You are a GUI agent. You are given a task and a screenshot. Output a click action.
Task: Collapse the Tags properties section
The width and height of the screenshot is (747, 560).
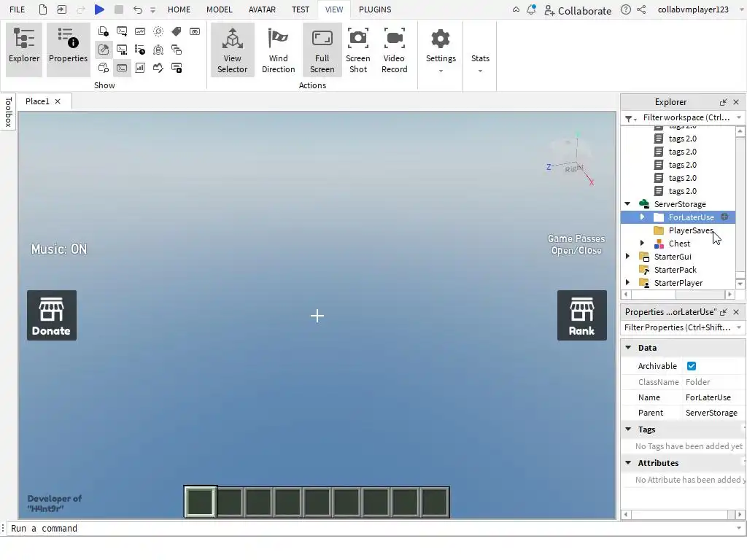(628, 429)
